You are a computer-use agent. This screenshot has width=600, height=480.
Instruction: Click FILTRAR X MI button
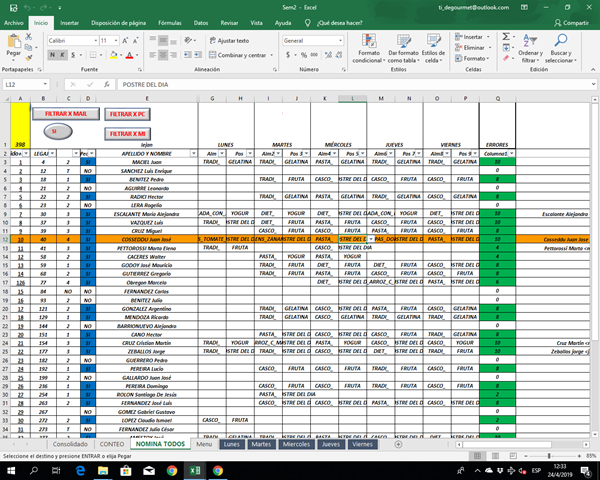127,134
